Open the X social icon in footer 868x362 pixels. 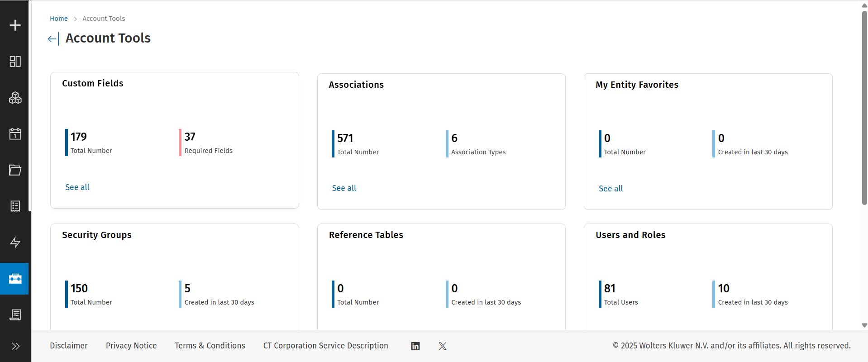click(443, 346)
